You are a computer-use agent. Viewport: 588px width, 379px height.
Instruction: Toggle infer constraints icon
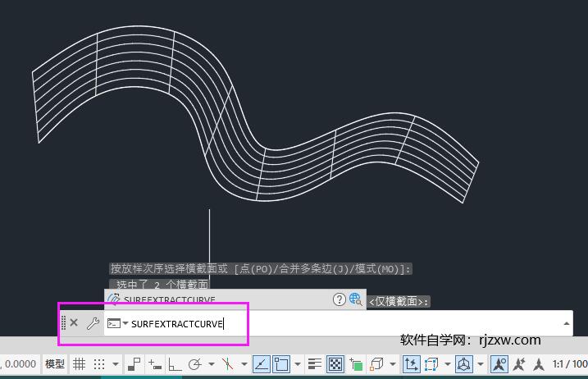134,363
